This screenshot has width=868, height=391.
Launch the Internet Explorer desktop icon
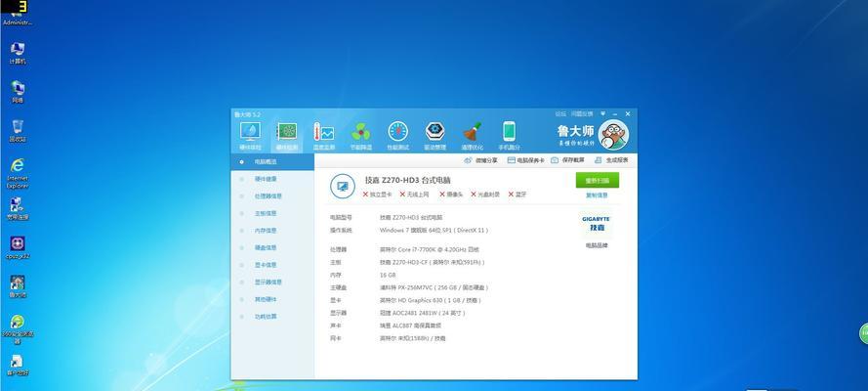click(18, 173)
